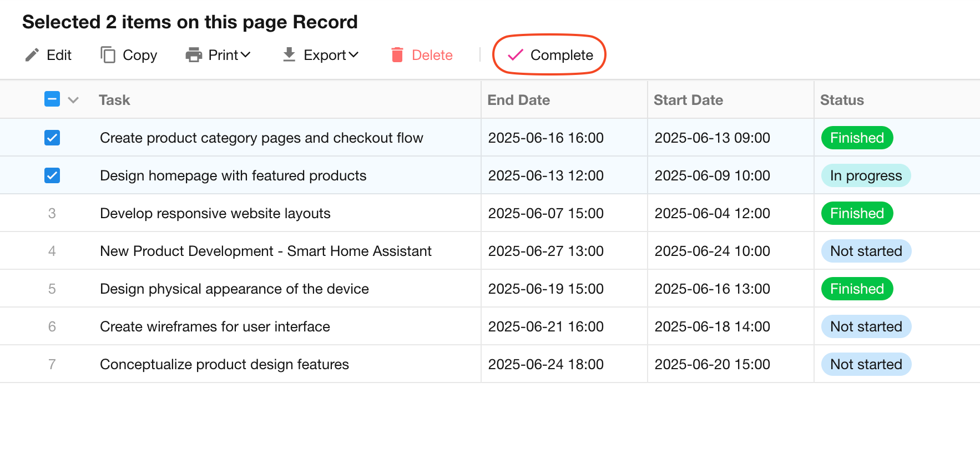
Task: Click the Print printer icon
Action: tap(194, 55)
